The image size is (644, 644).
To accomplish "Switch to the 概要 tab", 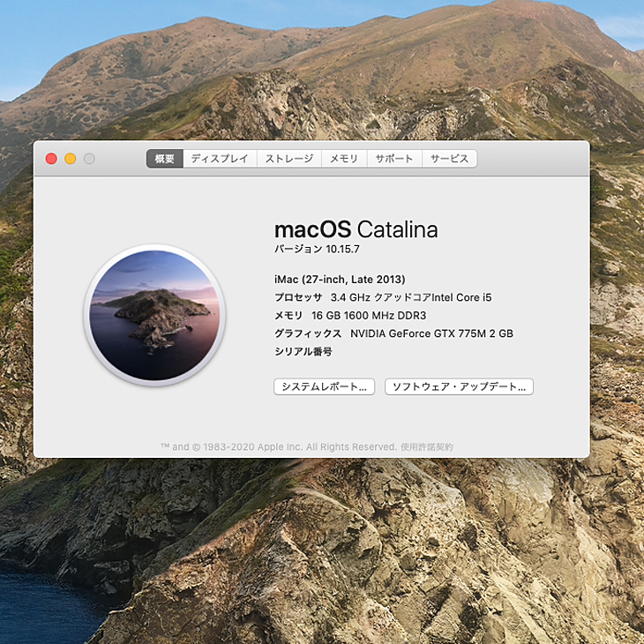I will (165, 159).
